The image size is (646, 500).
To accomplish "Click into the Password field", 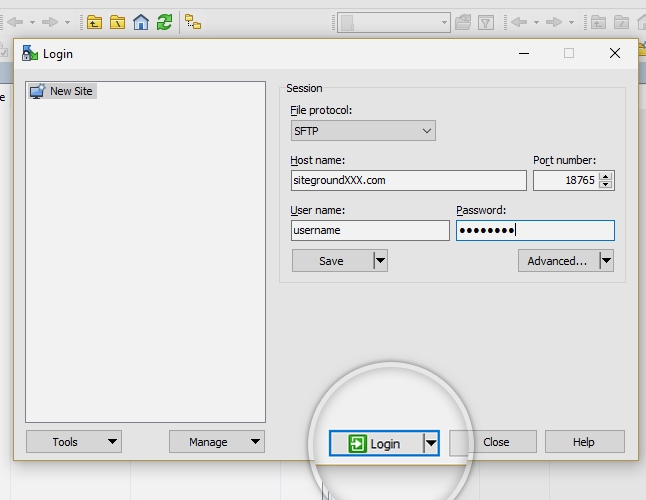I will (x=535, y=230).
